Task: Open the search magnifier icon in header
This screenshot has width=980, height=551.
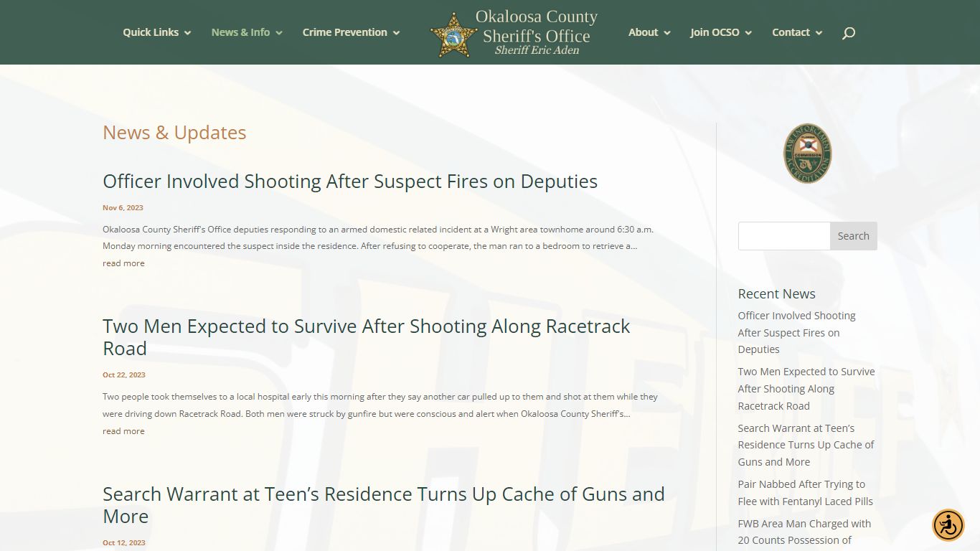Action: [848, 33]
